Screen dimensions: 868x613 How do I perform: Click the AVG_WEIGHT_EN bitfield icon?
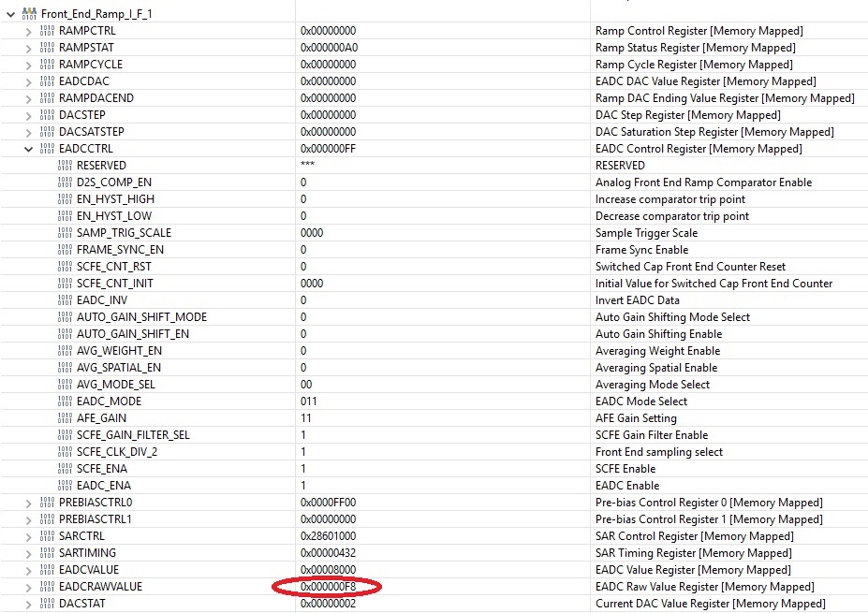coord(65,351)
